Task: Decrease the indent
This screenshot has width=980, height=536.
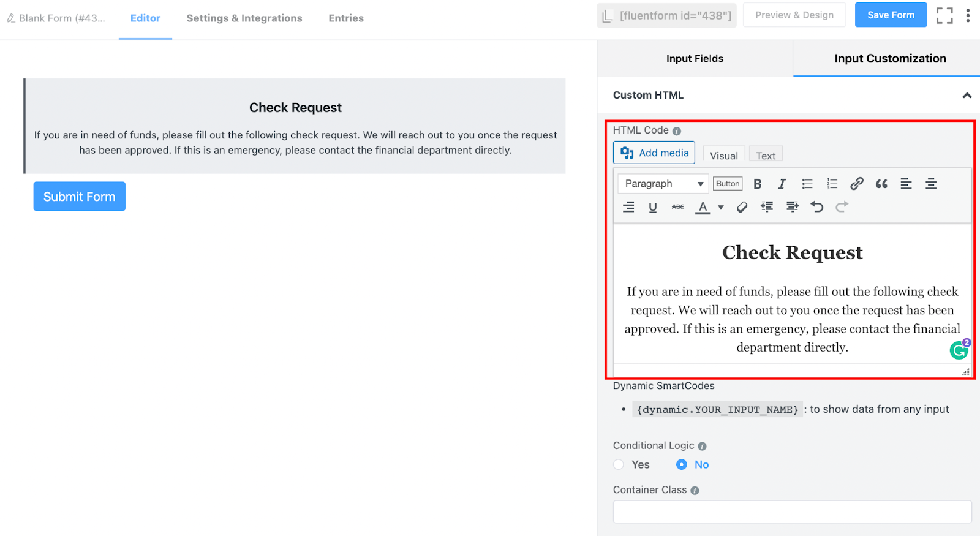Action: (x=767, y=207)
